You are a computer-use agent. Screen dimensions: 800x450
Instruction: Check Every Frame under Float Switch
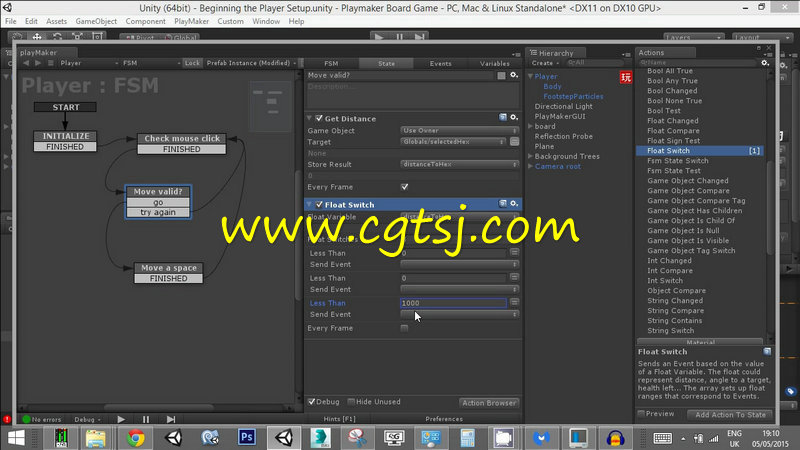click(x=405, y=328)
